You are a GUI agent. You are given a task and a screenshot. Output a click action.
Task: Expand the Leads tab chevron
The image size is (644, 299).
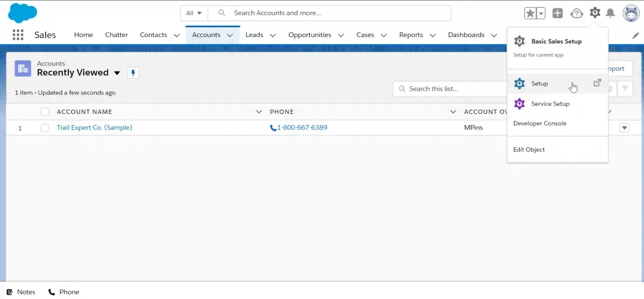[273, 35]
